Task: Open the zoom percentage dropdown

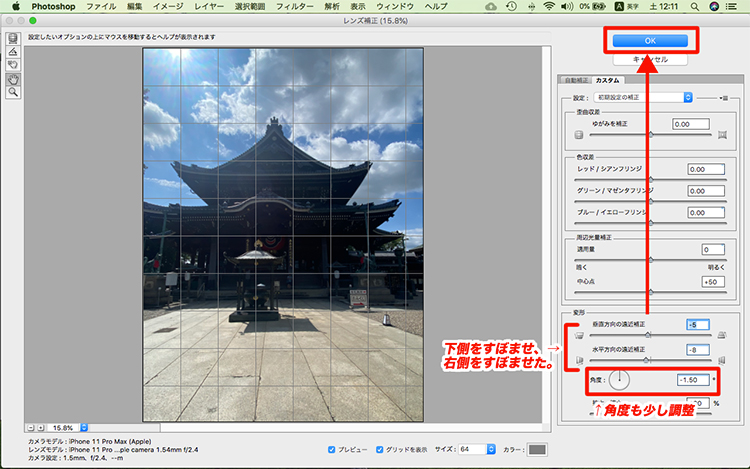Action: (84, 428)
